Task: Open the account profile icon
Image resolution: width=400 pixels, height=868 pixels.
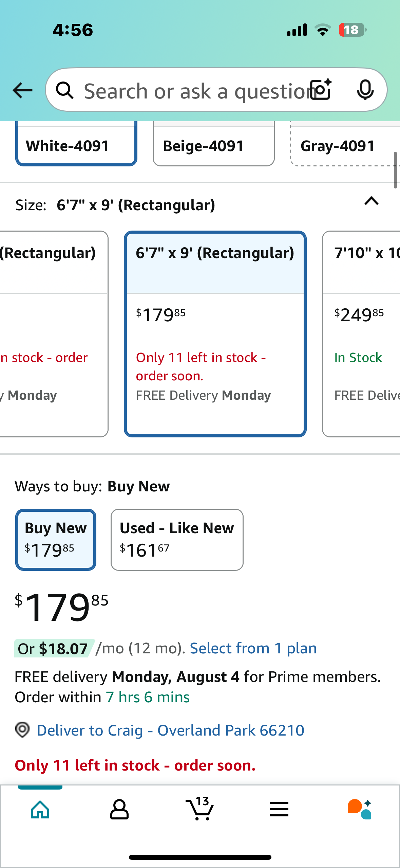Action: point(119,810)
